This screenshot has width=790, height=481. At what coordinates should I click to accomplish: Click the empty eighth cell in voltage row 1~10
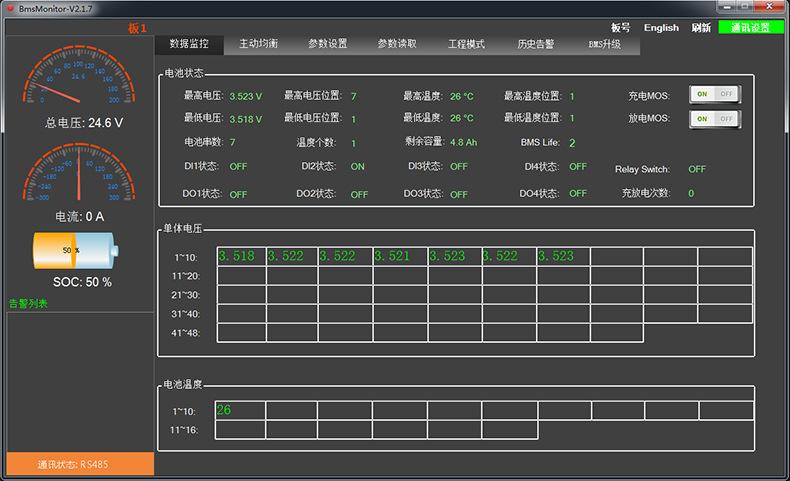pyautogui.click(x=617, y=256)
